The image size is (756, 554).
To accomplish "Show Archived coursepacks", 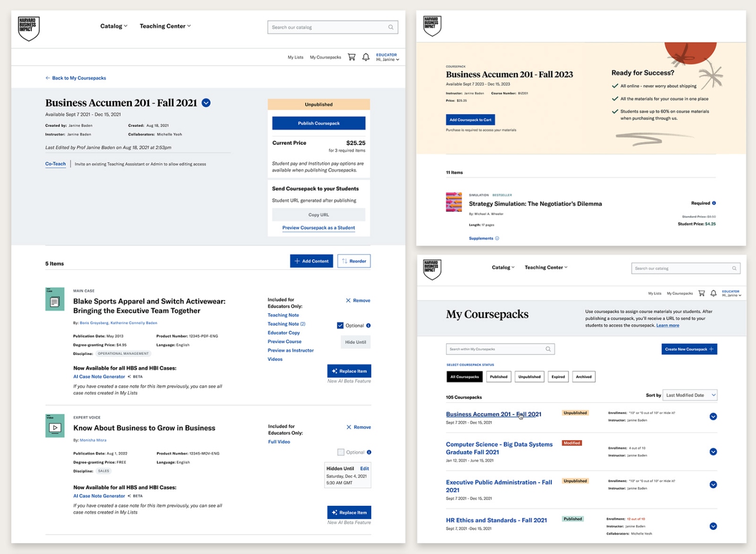I will tap(584, 377).
